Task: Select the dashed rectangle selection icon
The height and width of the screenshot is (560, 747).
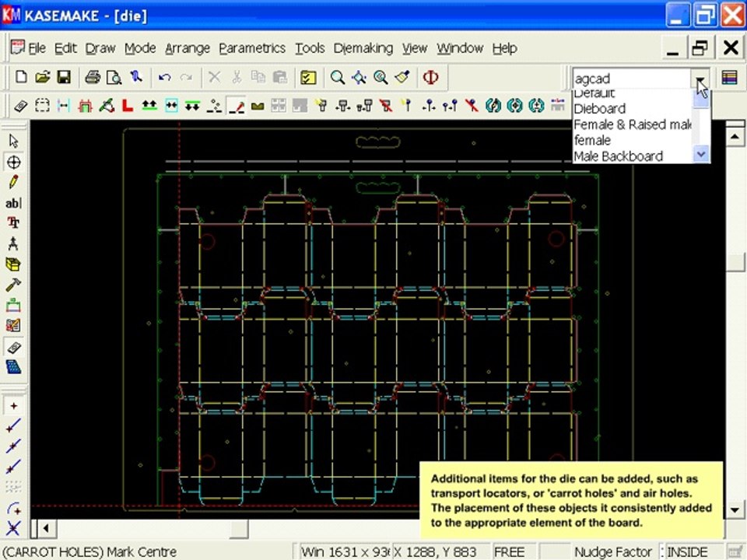Action: (x=42, y=106)
